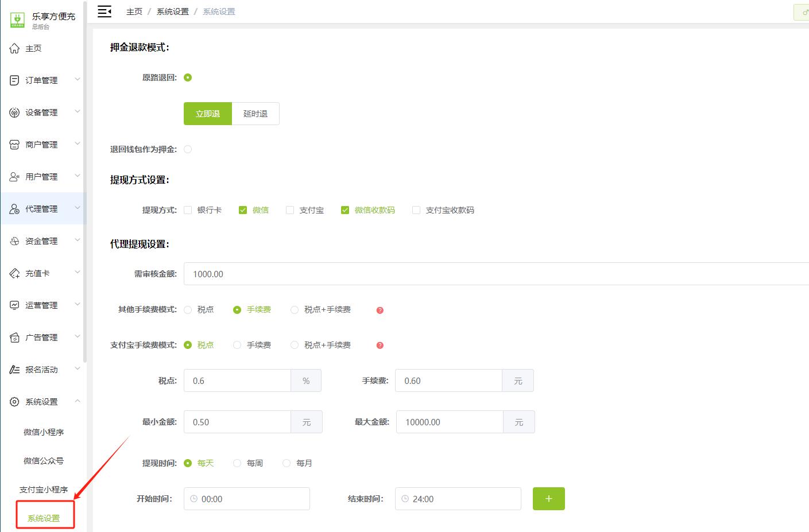This screenshot has height=532, width=809.
Task: Click the 延时退 button
Action: (256, 114)
